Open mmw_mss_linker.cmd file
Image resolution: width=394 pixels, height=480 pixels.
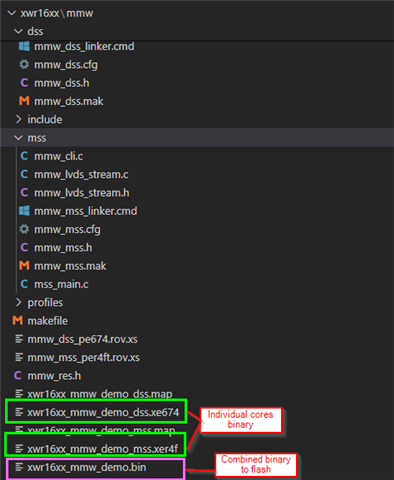pos(85,211)
